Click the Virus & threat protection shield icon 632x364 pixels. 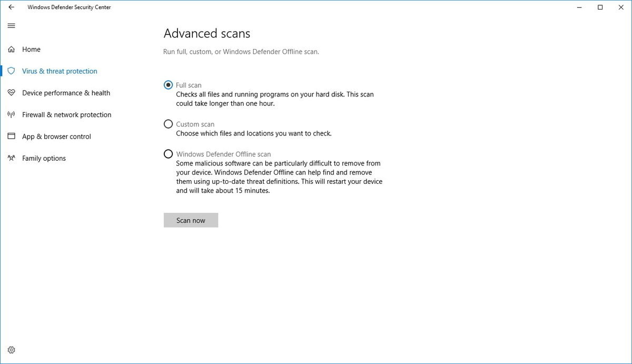[11, 71]
